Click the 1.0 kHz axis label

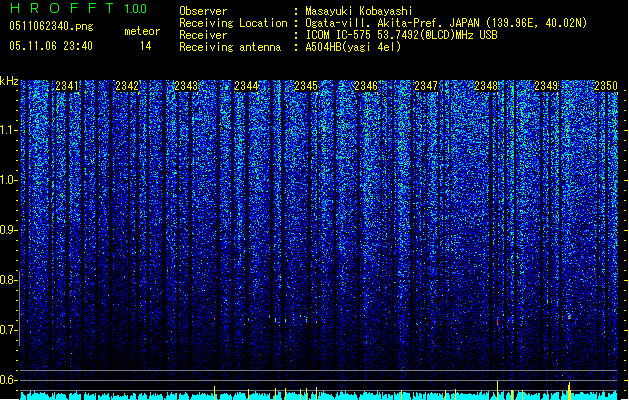pyautogui.click(x=9, y=180)
